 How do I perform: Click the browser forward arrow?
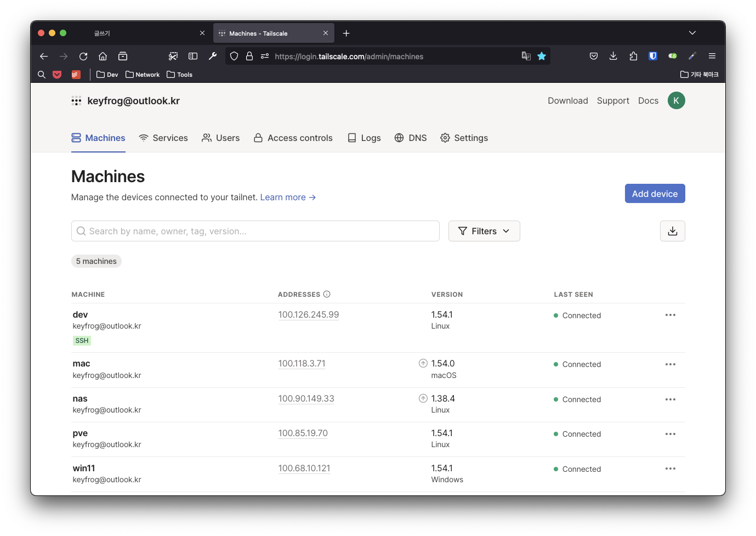(x=64, y=56)
